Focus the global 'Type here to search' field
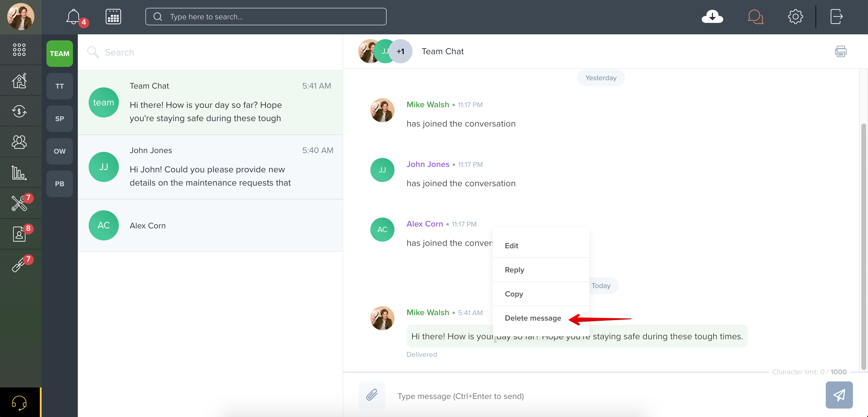The width and height of the screenshot is (868, 417). point(266,17)
